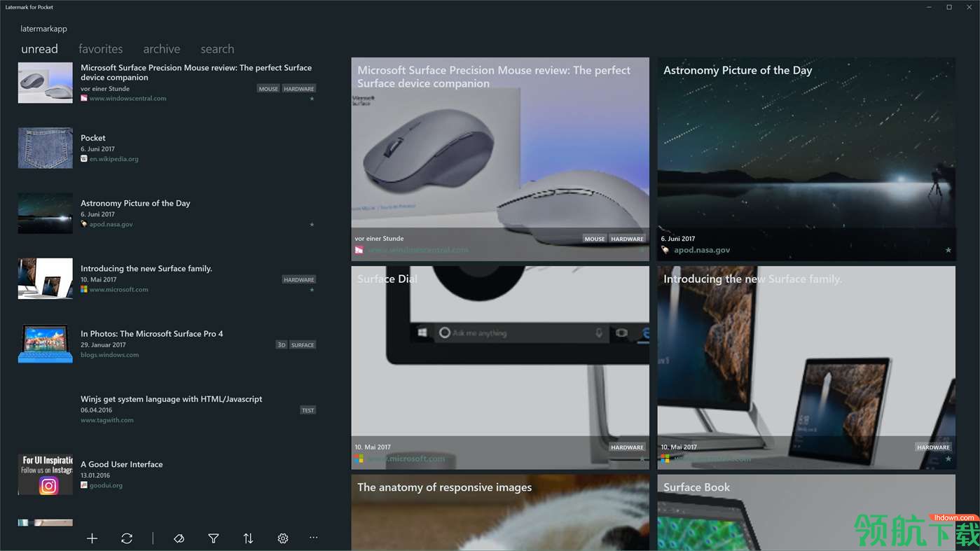Viewport: 980px width, 551px height.
Task: Open the tags icon in the bottom toolbar
Action: pos(179,538)
